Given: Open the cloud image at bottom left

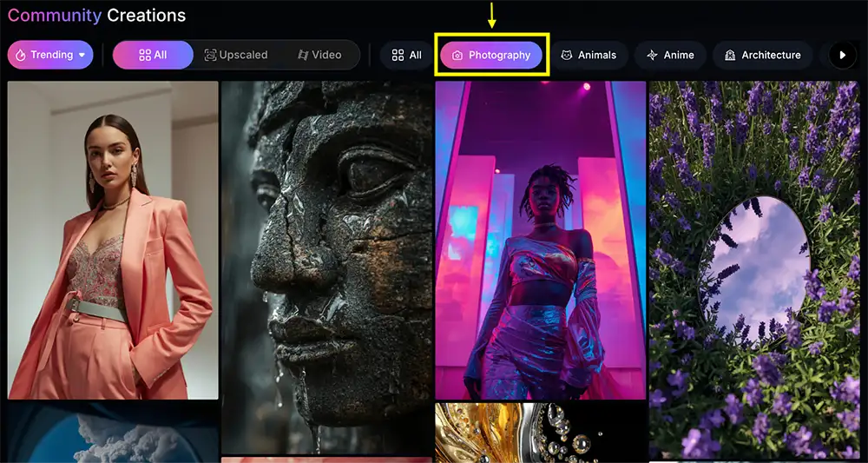Looking at the screenshot, I should pos(113,434).
